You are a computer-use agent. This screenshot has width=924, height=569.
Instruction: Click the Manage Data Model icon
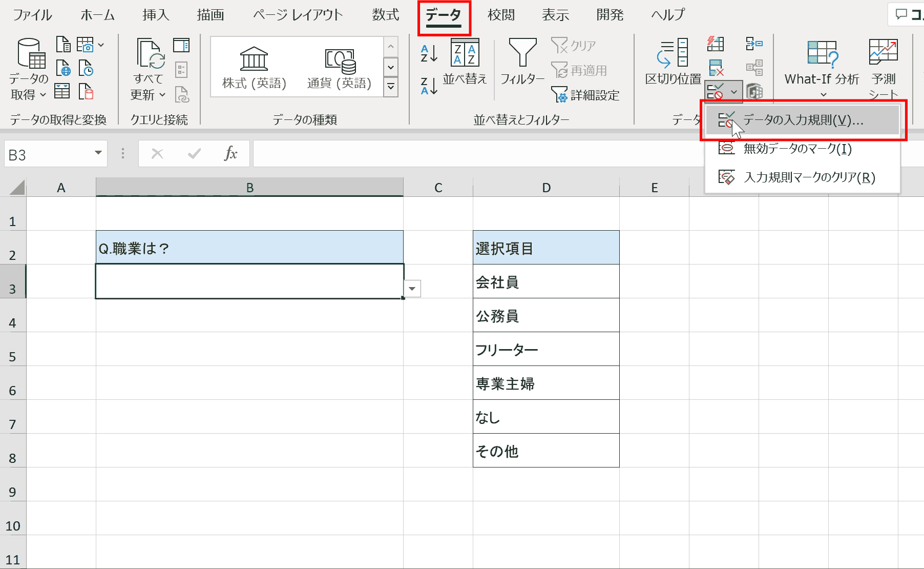tap(754, 92)
